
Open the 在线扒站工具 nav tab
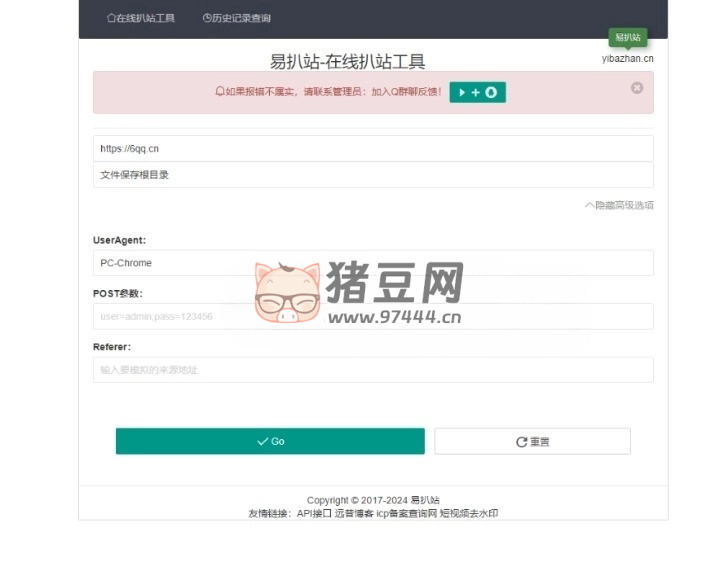click(x=141, y=18)
